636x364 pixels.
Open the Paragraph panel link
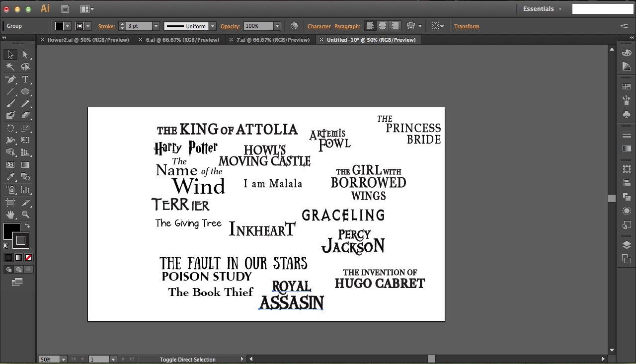[x=347, y=26]
